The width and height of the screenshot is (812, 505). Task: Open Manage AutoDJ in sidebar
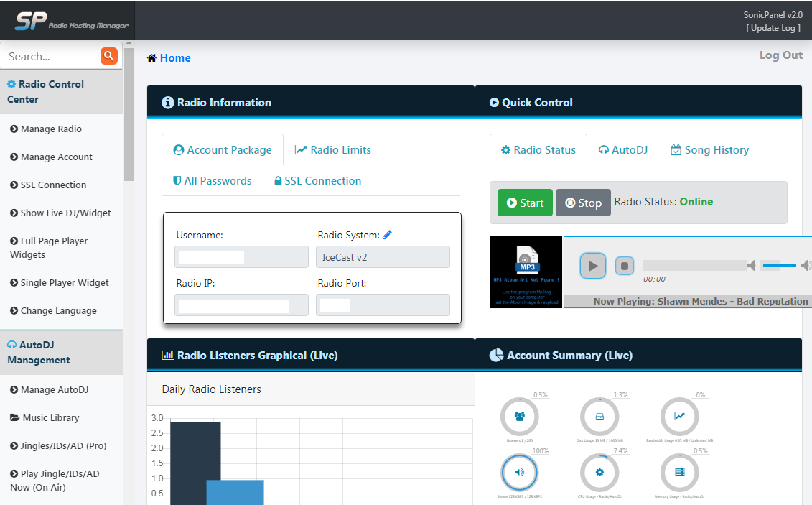click(x=50, y=389)
